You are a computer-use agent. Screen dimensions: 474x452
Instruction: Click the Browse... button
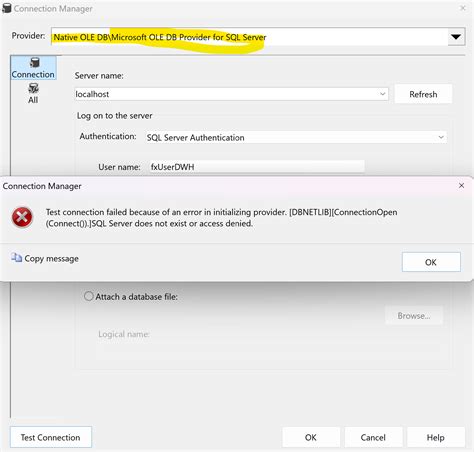(x=414, y=316)
